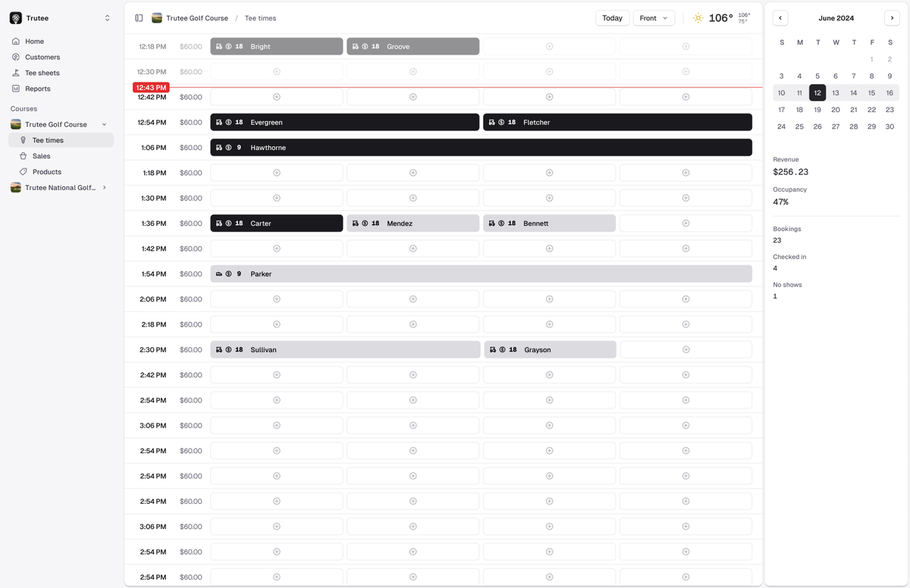Select Sales under Trutee Golf Course
Image resolution: width=910 pixels, height=588 pixels.
pyautogui.click(x=61, y=156)
